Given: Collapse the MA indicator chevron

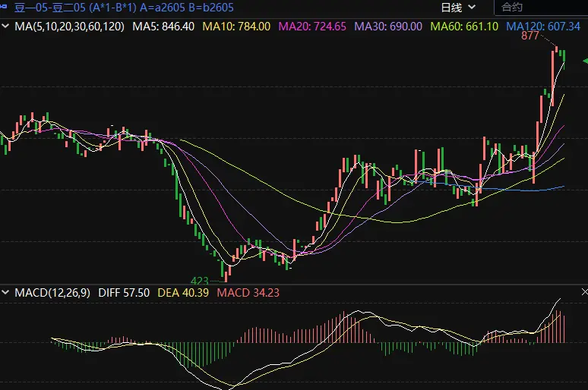Looking at the screenshot, I should click(6, 27).
